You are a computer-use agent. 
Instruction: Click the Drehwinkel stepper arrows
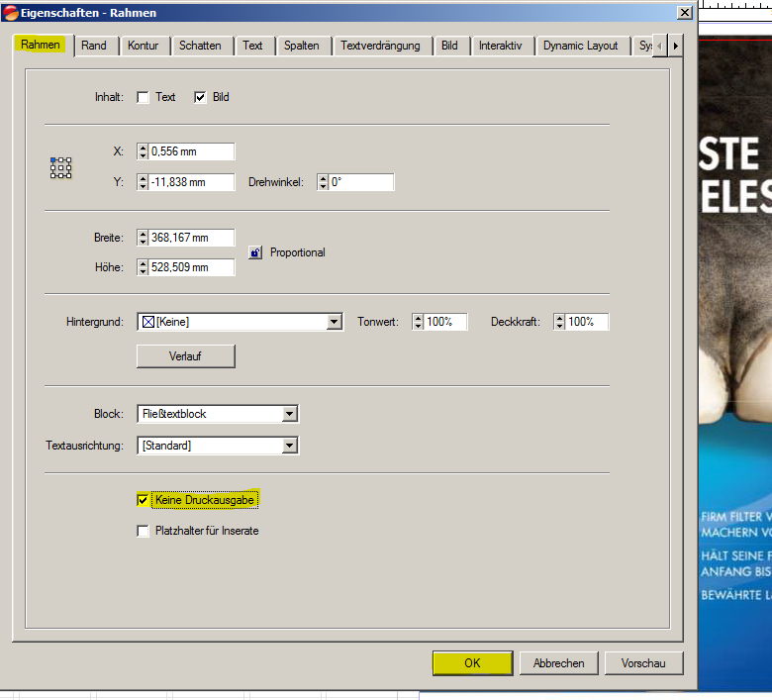click(x=323, y=182)
